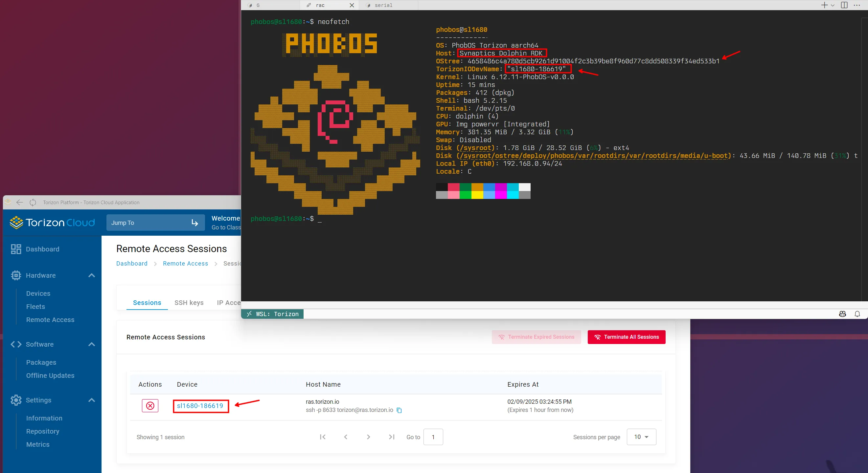Select the serial terminal tab
This screenshot has height=473, width=868.
point(388,5)
